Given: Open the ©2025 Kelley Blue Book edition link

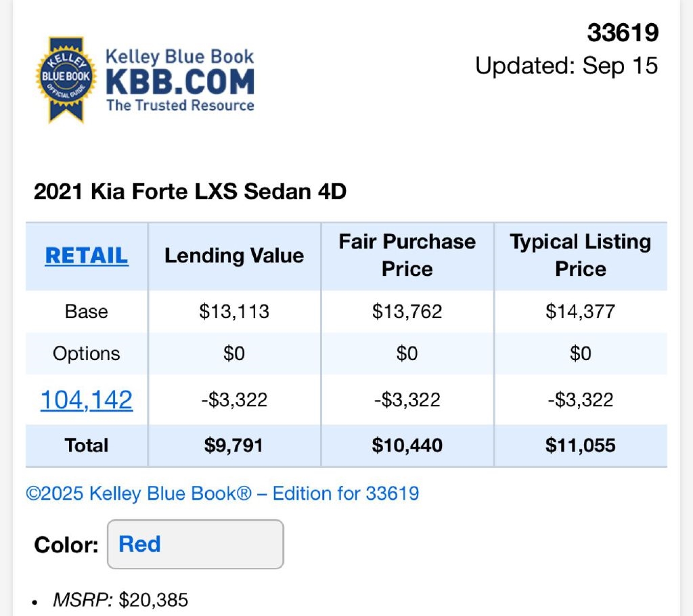Looking at the screenshot, I should [x=223, y=493].
